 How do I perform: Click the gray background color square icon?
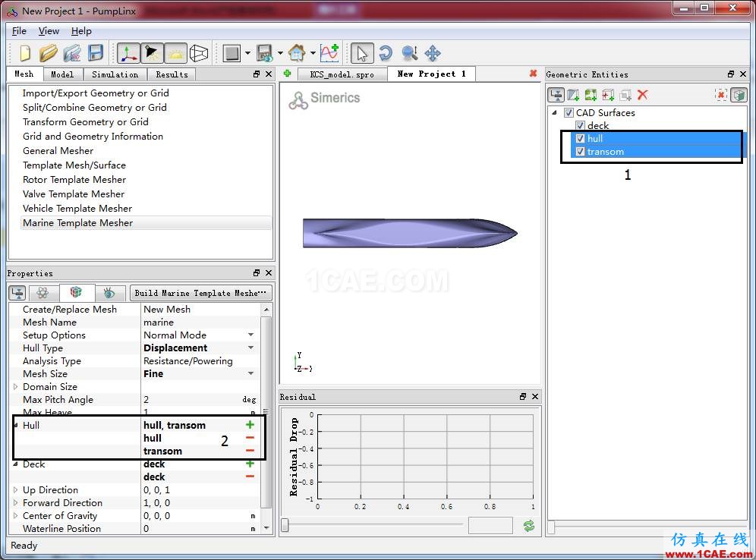232,53
